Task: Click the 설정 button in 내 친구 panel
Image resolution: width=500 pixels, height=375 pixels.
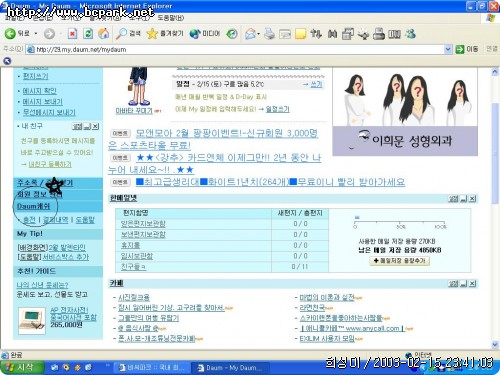Action: tap(77, 126)
